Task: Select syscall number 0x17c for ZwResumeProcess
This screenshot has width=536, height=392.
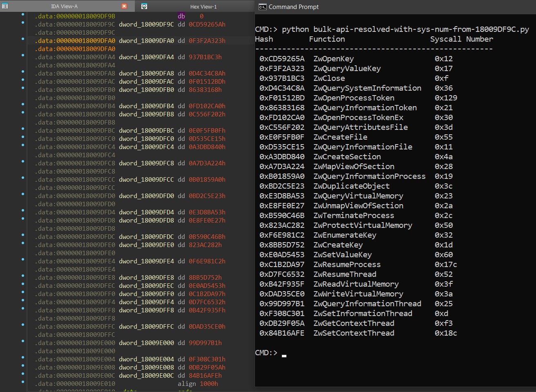Action: 446,265
